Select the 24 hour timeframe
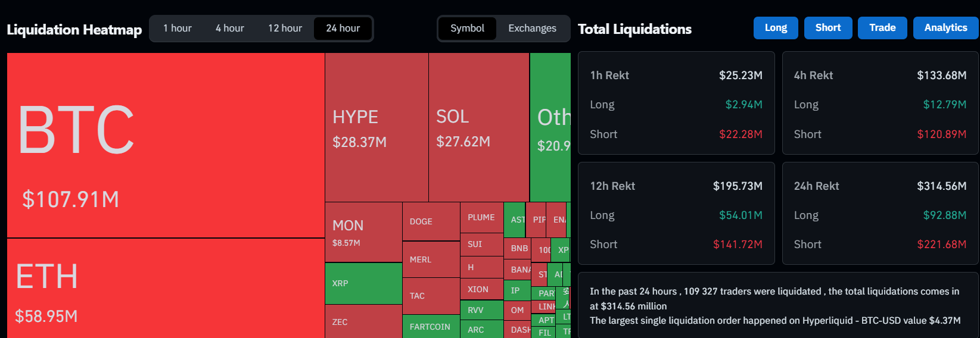Screen dimensions: 980x338 [x=343, y=29]
